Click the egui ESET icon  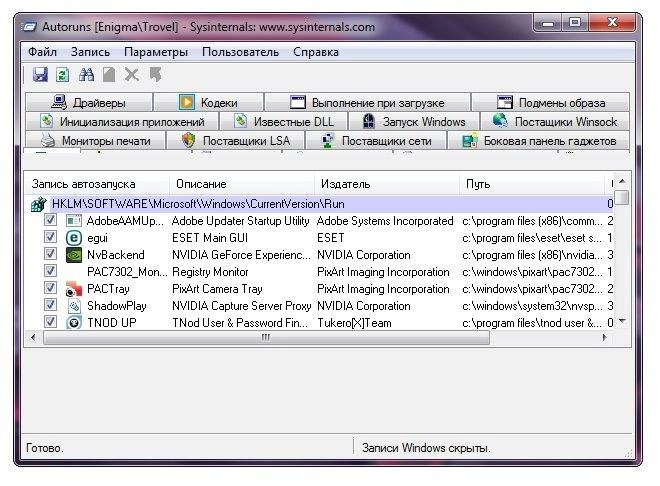coord(74,238)
